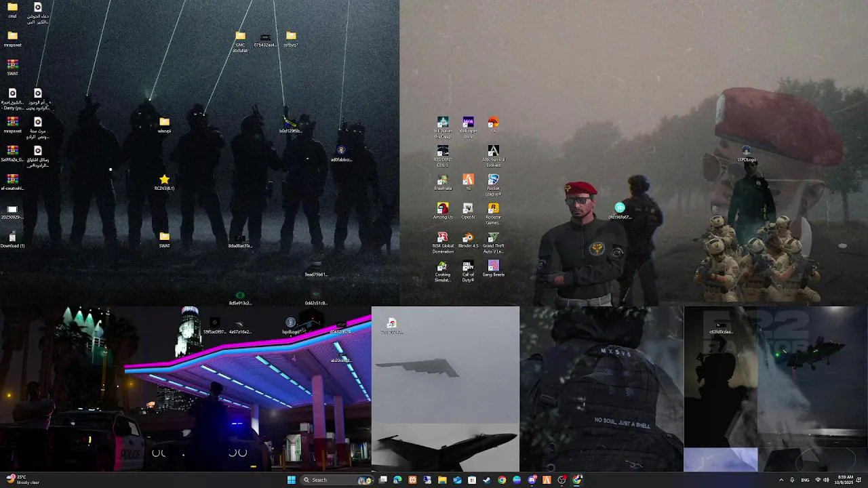This screenshot has width=868, height=488.
Task: Select the media file beside cmd folder
Action: [37, 14]
